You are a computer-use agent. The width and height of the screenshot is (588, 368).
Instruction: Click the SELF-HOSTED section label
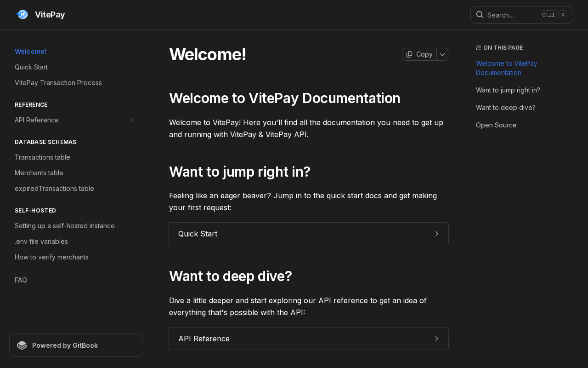35,211
